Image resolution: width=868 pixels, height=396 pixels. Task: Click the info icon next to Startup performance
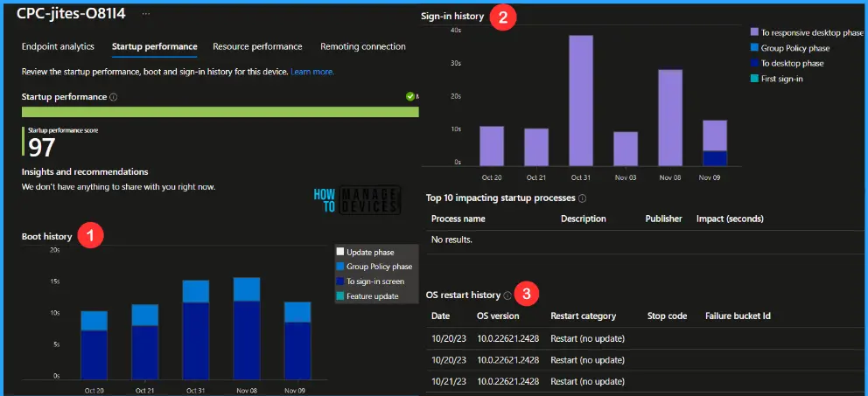(x=114, y=97)
